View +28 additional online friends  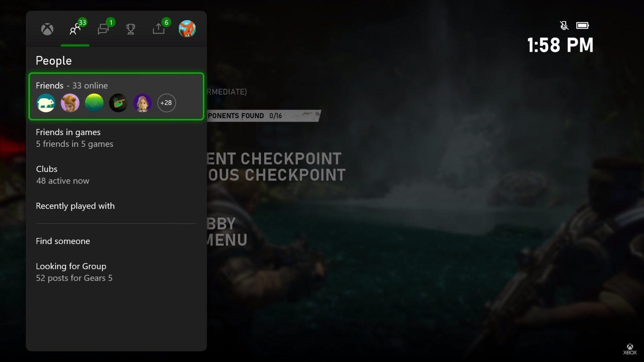166,103
